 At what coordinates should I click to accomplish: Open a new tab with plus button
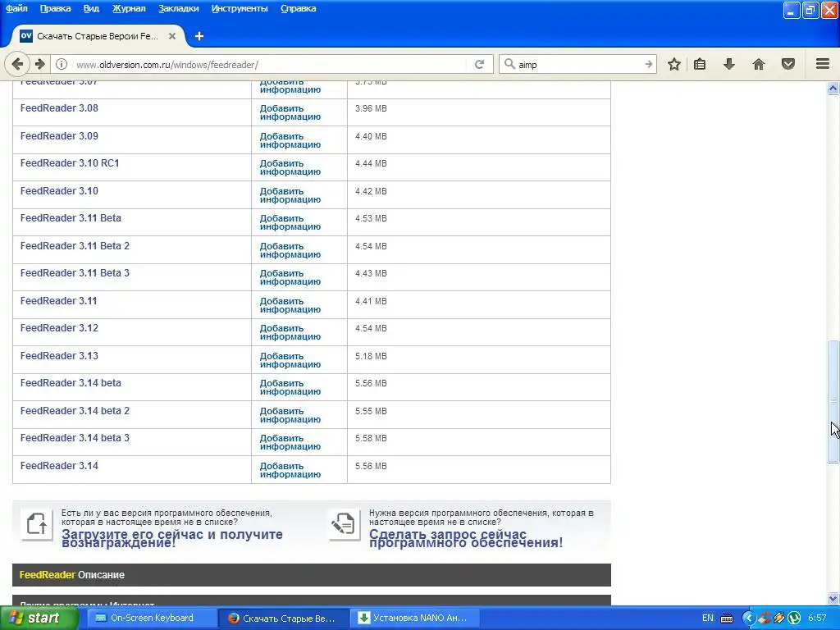coord(199,36)
